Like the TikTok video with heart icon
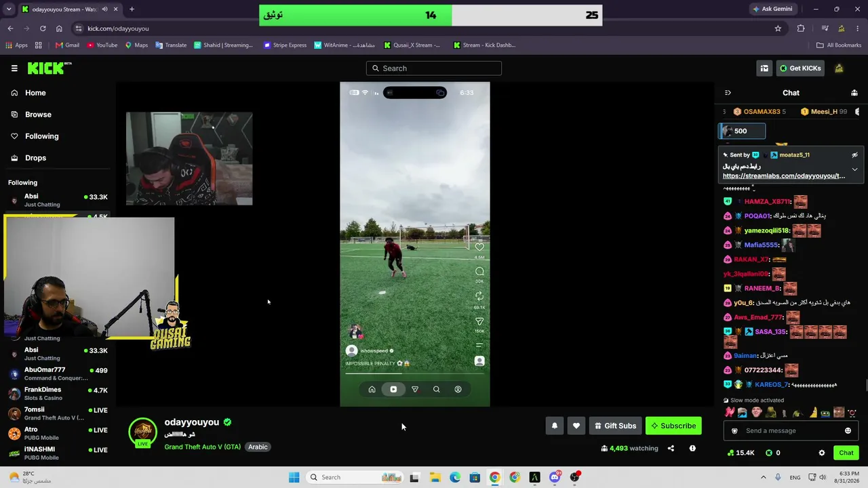 pos(479,247)
